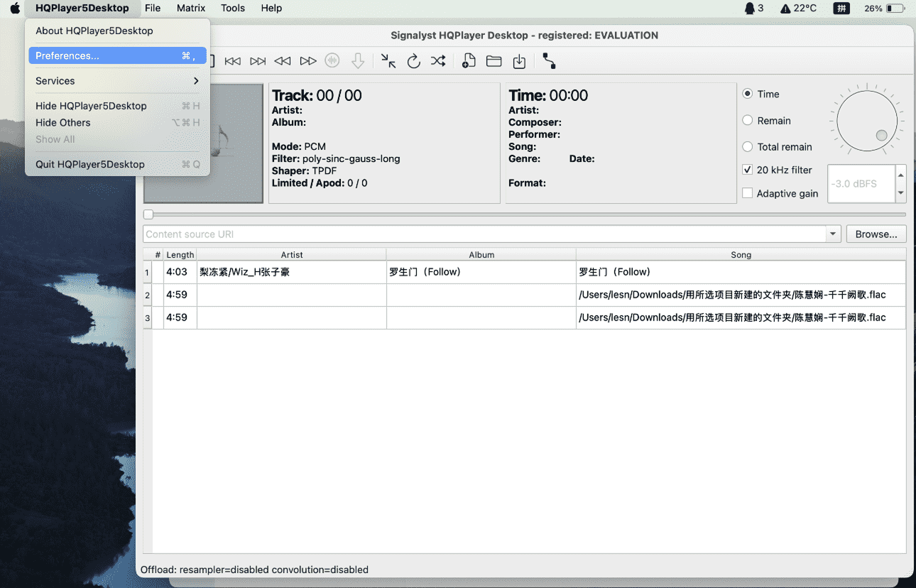
Task: Uncheck the 20 kHz filter checkbox
Action: pyautogui.click(x=748, y=170)
